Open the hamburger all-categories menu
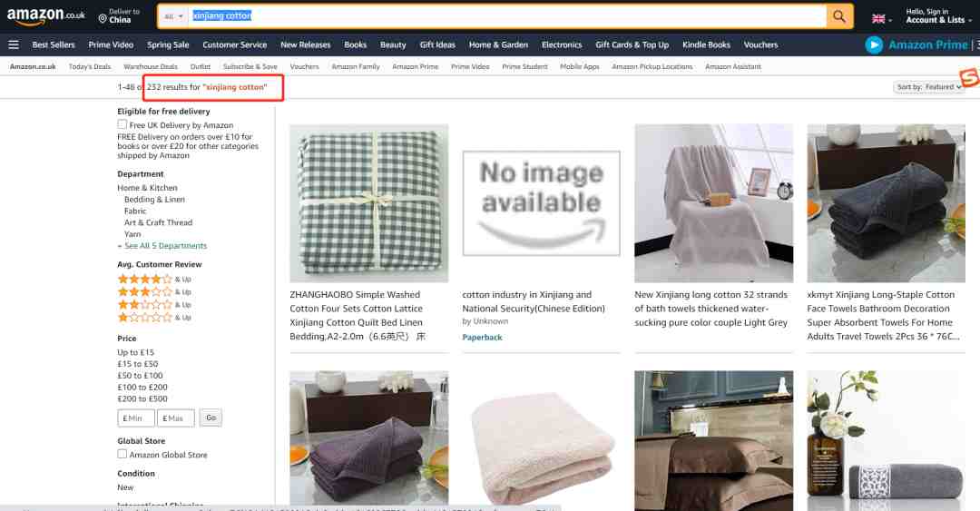The height and width of the screenshot is (511, 980). [x=13, y=45]
